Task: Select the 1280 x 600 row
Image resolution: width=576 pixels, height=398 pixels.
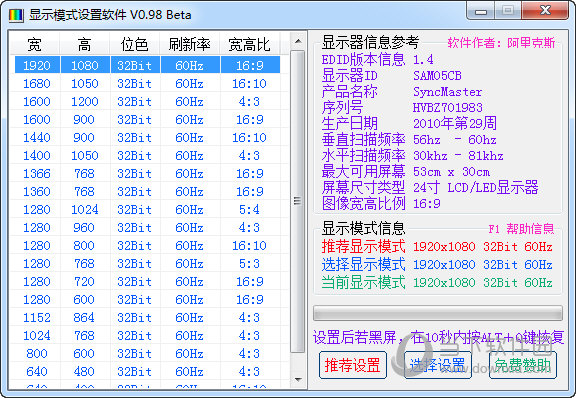Action: pos(147,300)
